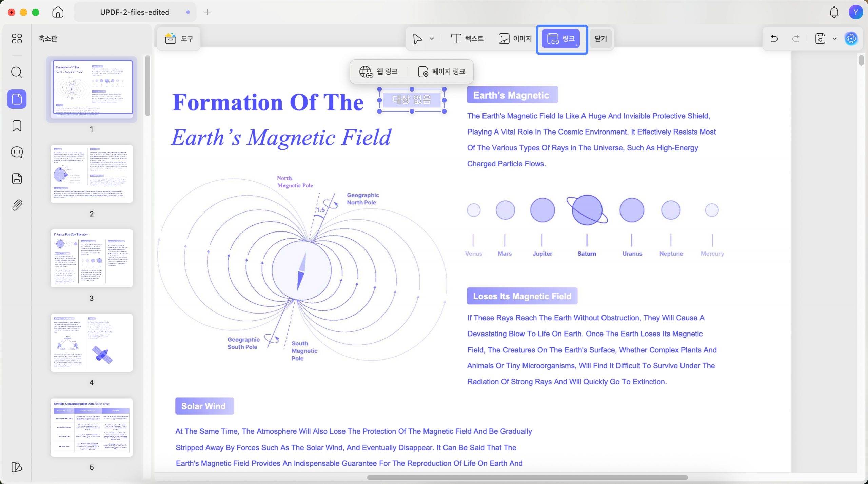Open the UPDF AI assistant icon
Screen dimensions: 868x484
pyautogui.click(x=851, y=39)
